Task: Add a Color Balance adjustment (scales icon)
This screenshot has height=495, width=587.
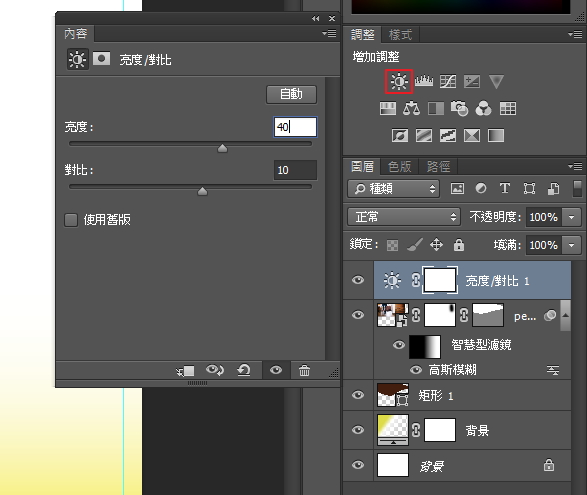Action: (x=411, y=109)
